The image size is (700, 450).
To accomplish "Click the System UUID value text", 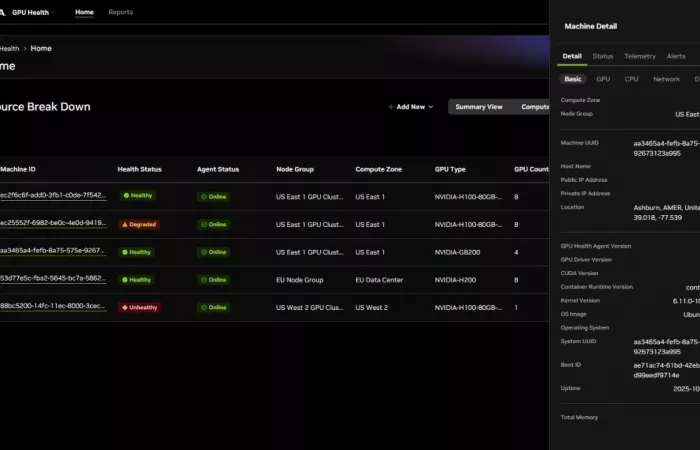I will [x=666, y=347].
